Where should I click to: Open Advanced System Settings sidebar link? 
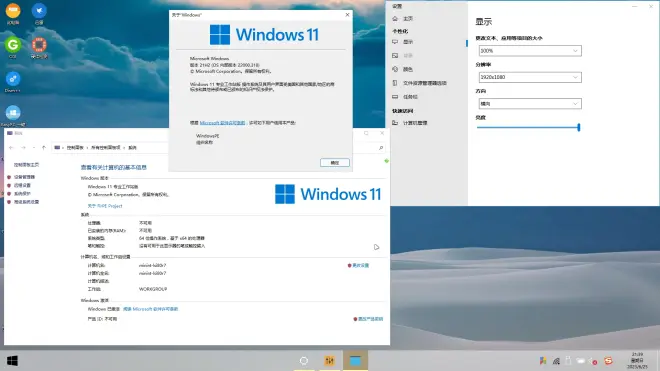pyautogui.click(x=27, y=202)
